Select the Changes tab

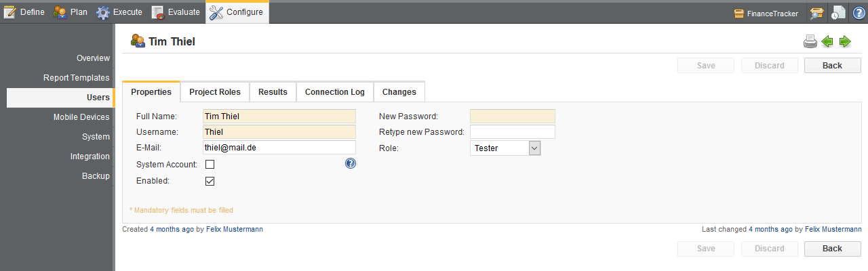(x=399, y=92)
